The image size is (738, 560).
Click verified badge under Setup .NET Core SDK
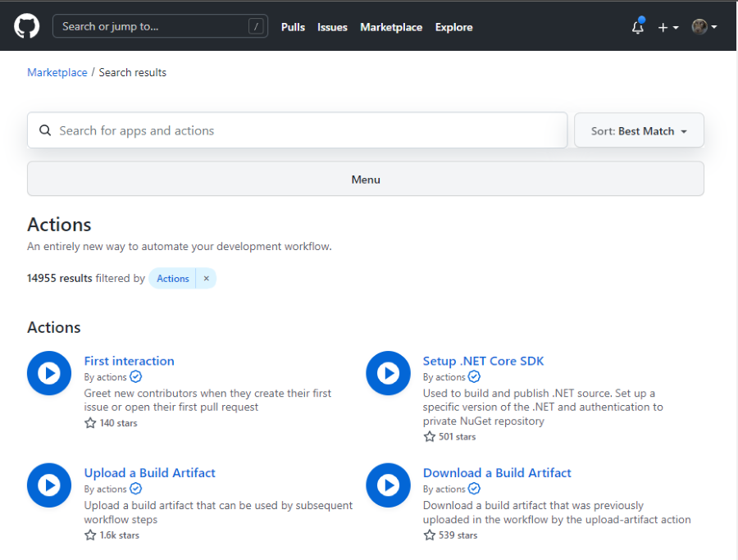474,376
